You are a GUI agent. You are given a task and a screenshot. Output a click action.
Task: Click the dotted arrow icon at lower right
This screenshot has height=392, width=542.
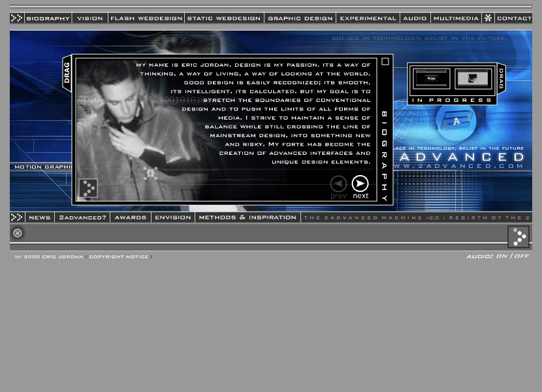coord(518,237)
